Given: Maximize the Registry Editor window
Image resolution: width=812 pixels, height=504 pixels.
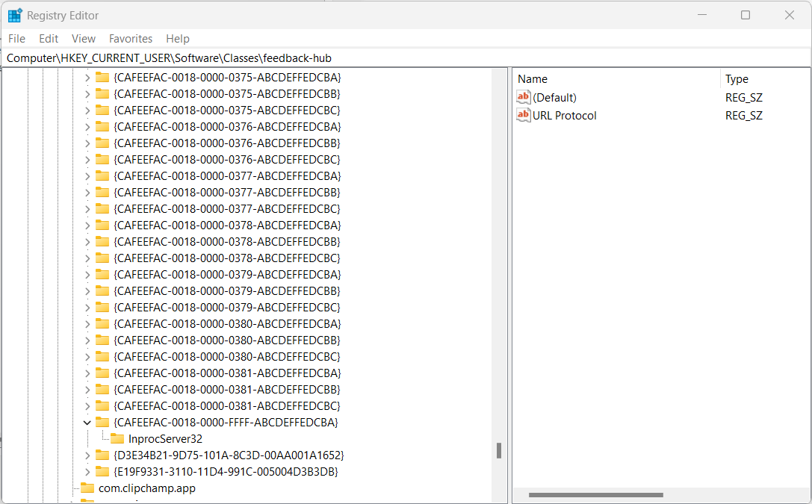Looking at the screenshot, I should [746, 15].
